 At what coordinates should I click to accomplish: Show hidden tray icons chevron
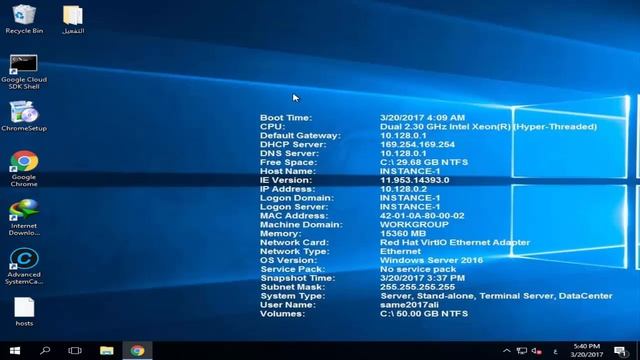point(507,351)
